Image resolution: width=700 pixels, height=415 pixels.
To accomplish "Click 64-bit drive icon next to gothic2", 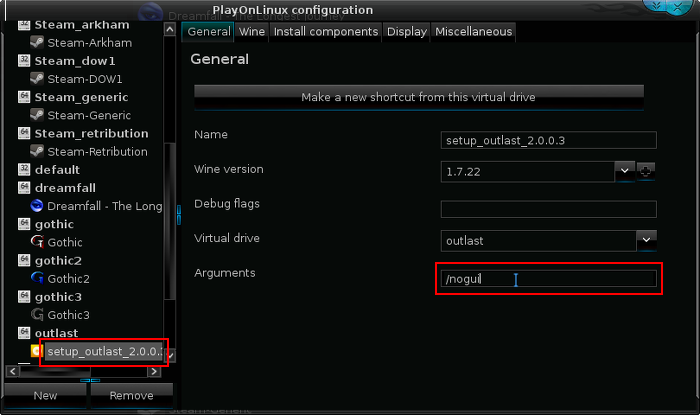I will [x=24, y=260].
